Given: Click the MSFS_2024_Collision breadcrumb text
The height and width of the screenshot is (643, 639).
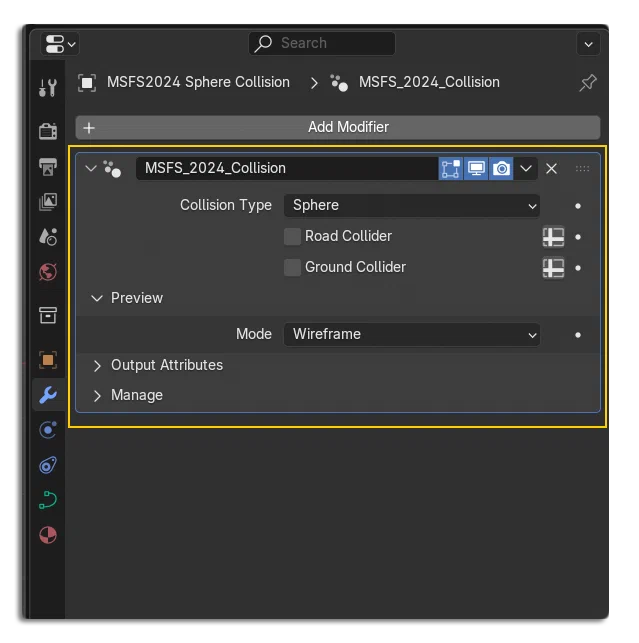Looking at the screenshot, I should 429,82.
